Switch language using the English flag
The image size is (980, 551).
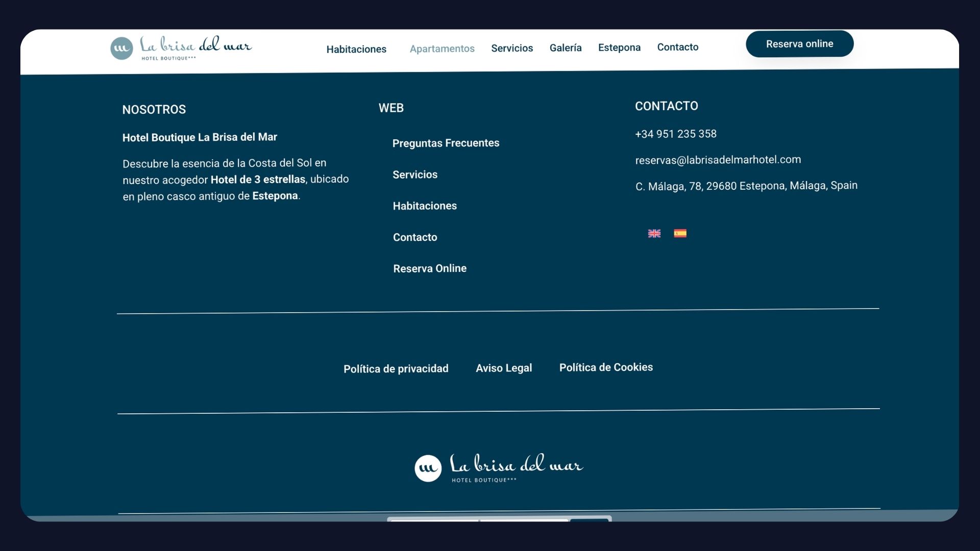[654, 234]
